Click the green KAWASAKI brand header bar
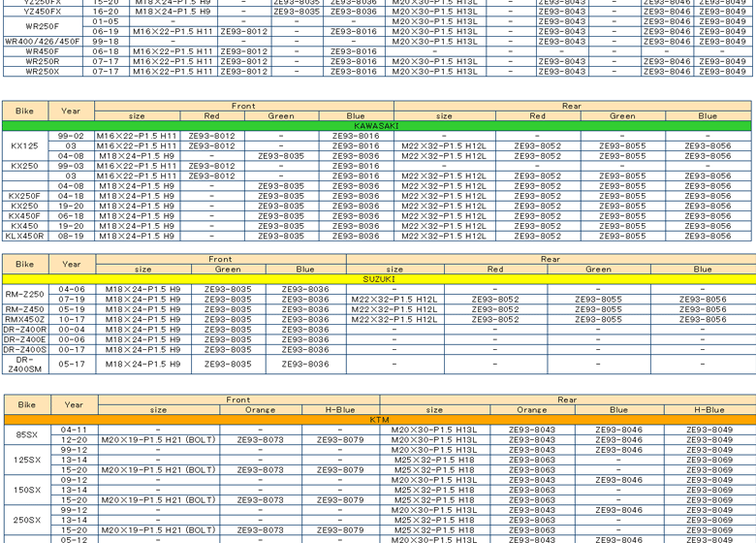Image resolution: width=756 pixels, height=543 pixels. point(377,126)
